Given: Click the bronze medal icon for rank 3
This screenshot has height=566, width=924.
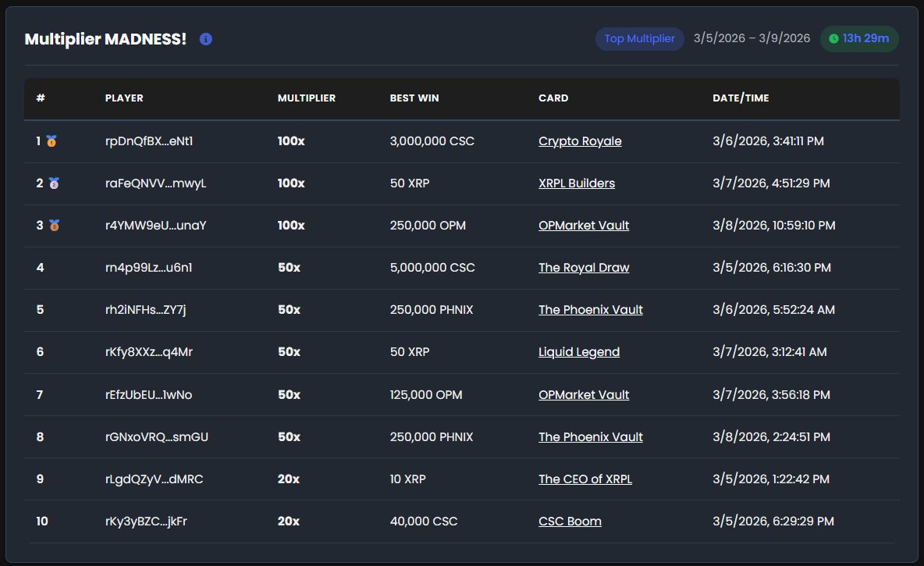Looking at the screenshot, I should 54,225.
